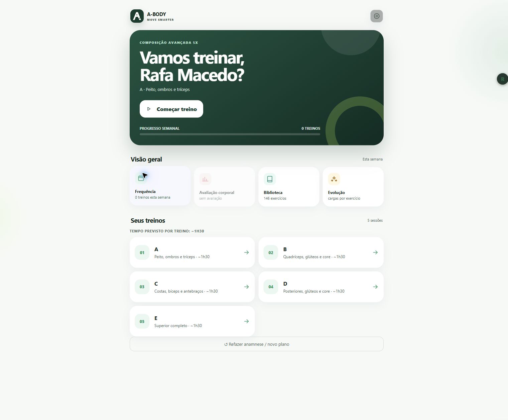Click the 'Peito, ombros e tríceps · ~1h30' card text
Viewport: 508px width, 420px height.
pos(182,257)
